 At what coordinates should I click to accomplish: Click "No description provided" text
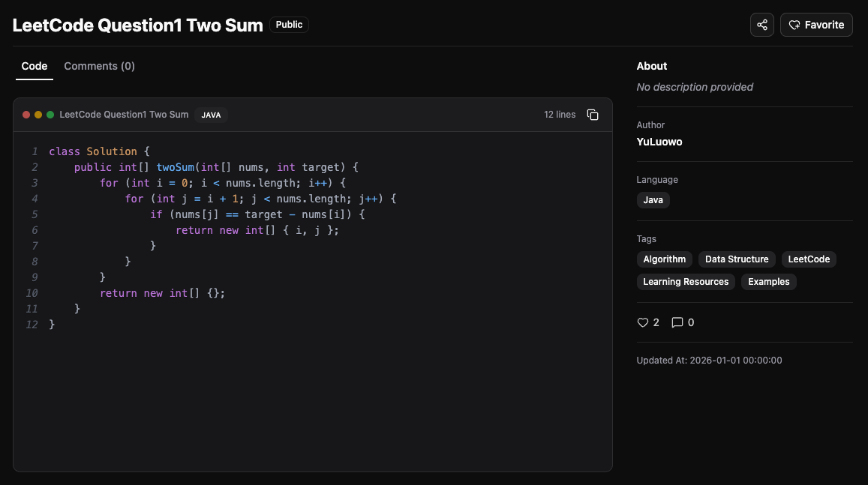point(694,87)
